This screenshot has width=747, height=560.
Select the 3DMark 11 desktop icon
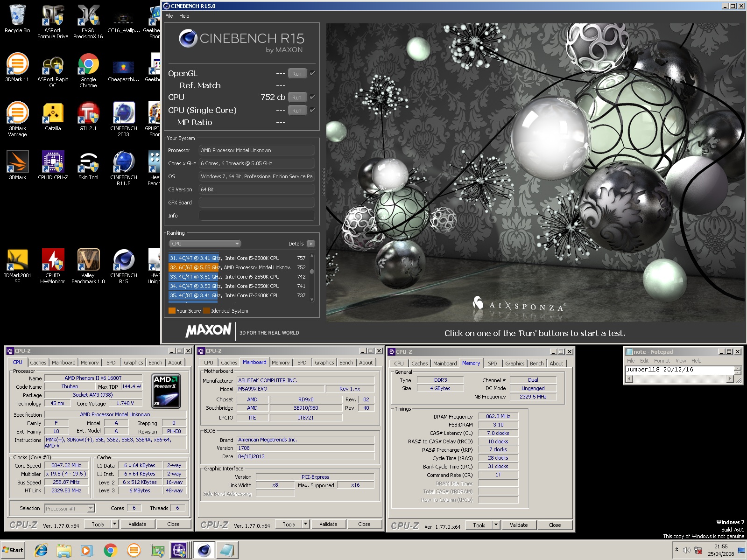(17, 68)
